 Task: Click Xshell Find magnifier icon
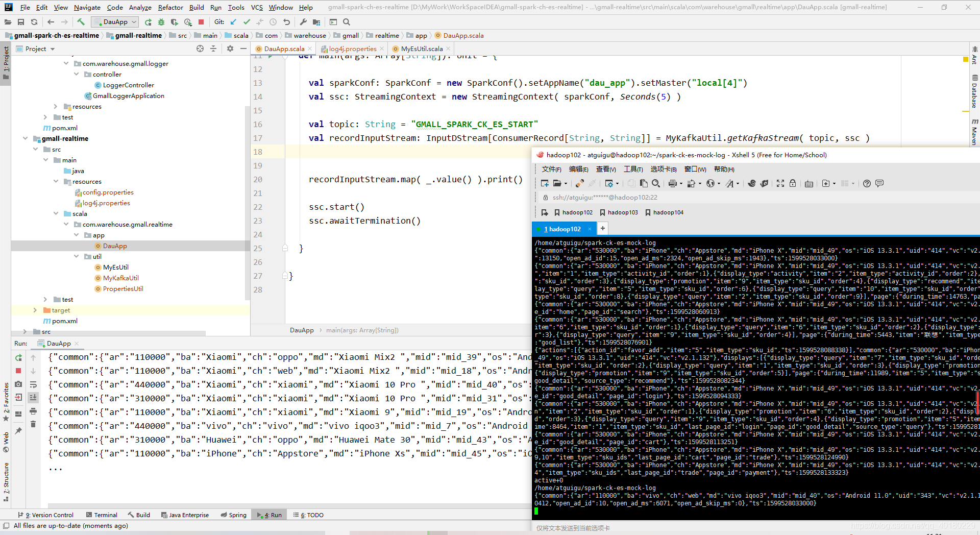pyautogui.click(x=656, y=183)
